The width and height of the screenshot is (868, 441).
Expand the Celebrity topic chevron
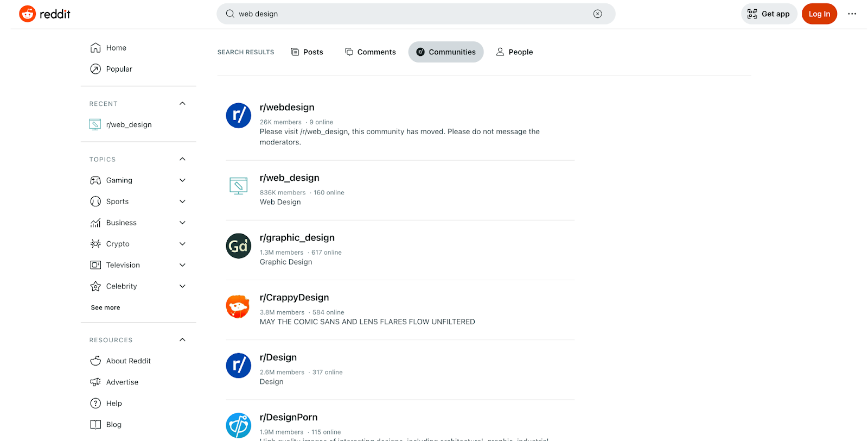[x=182, y=286]
